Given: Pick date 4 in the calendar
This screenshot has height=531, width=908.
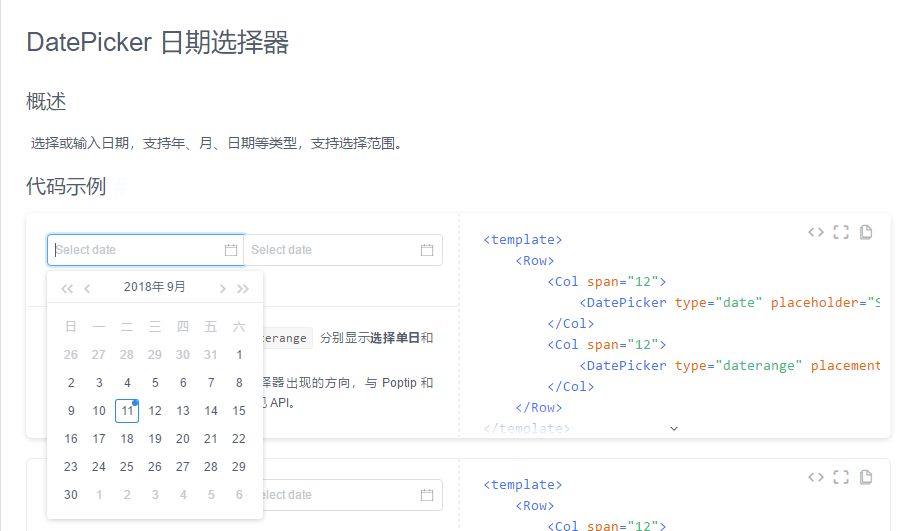Looking at the screenshot, I should pyautogui.click(x=127, y=383).
